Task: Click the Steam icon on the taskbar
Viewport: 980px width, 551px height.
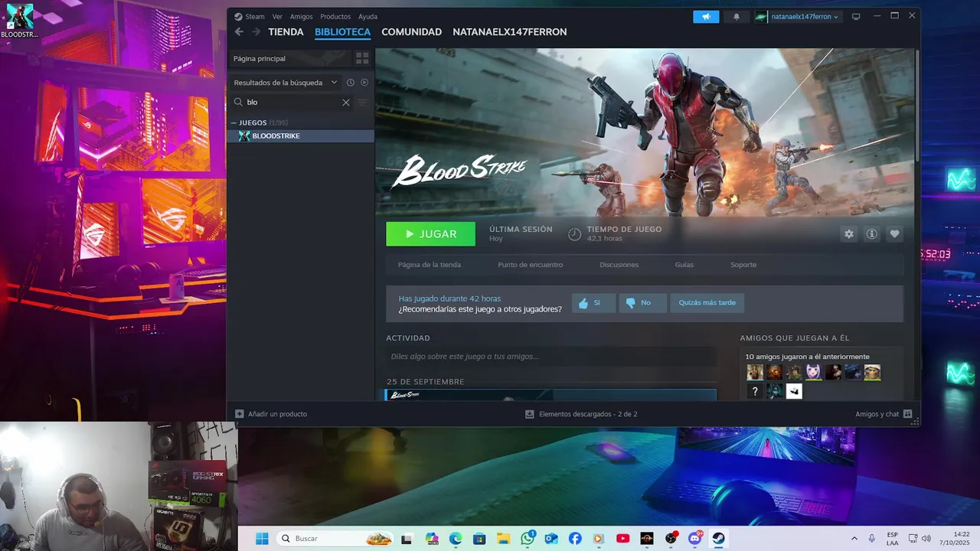Action: pyautogui.click(x=719, y=539)
